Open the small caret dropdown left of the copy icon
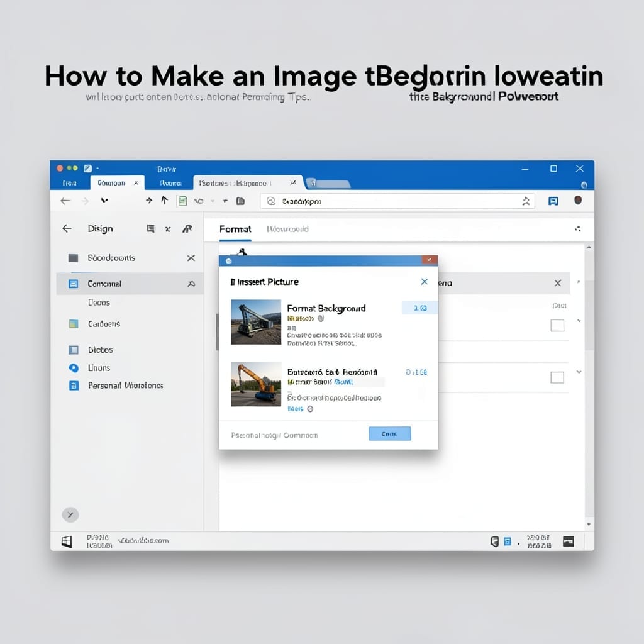 pyautogui.click(x=225, y=201)
